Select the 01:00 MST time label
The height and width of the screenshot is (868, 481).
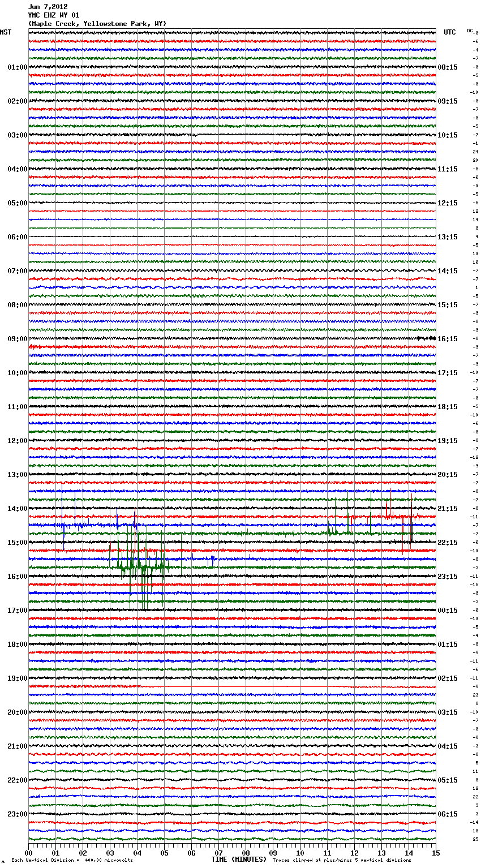coord(18,67)
